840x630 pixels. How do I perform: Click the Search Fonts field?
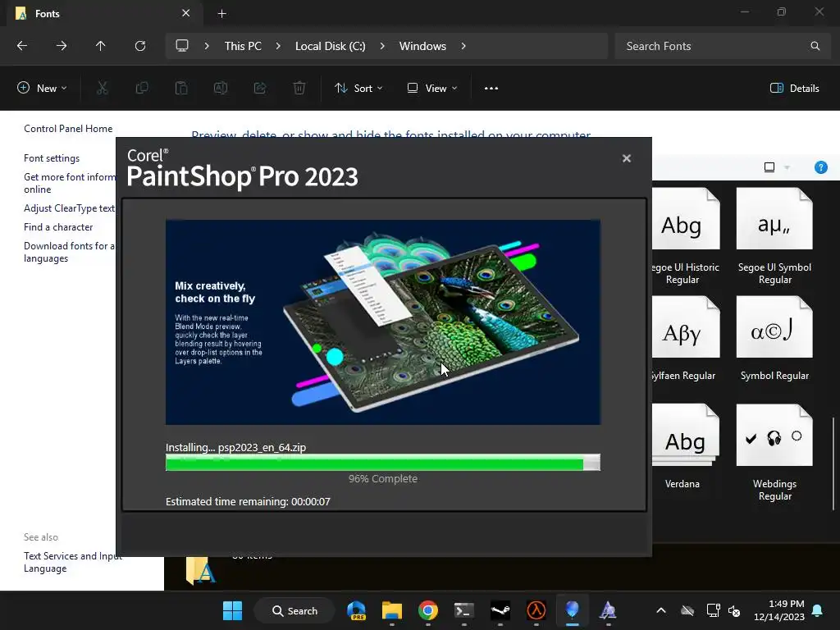[724, 46]
